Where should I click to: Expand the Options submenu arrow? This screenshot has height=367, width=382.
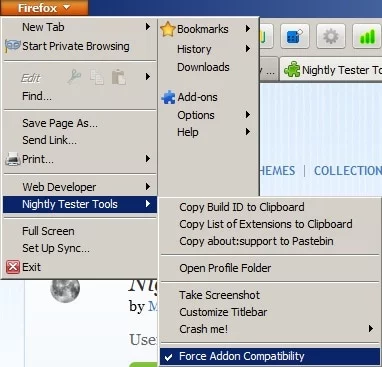click(248, 115)
